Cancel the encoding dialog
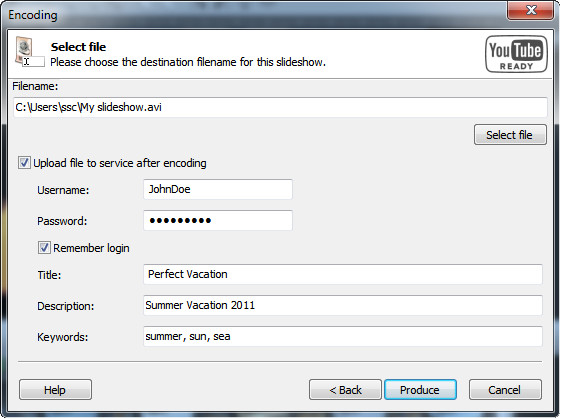Screen dimensions: 561x419 tap(505, 390)
